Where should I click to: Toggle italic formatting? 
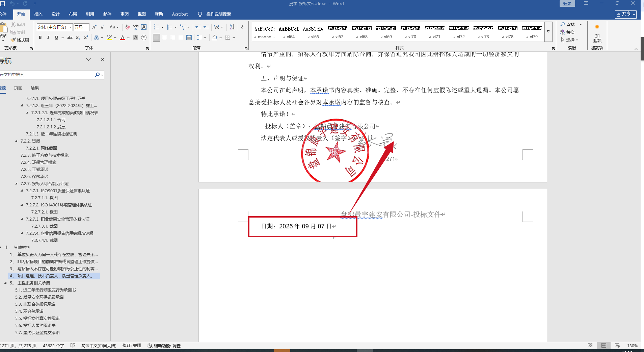click(x=48, y=37)
